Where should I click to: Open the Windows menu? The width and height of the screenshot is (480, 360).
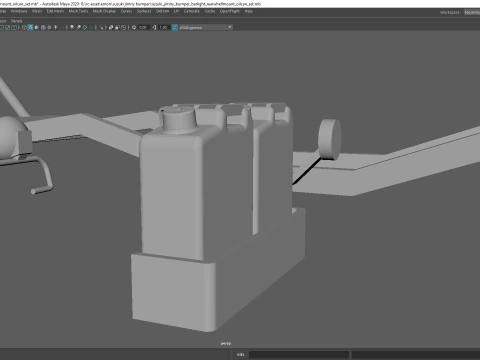[19, 11]
